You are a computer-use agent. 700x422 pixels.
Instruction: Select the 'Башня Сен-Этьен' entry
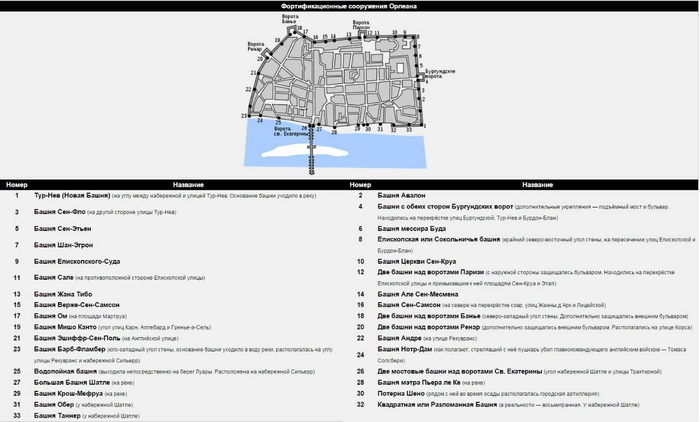coord(63,228)
